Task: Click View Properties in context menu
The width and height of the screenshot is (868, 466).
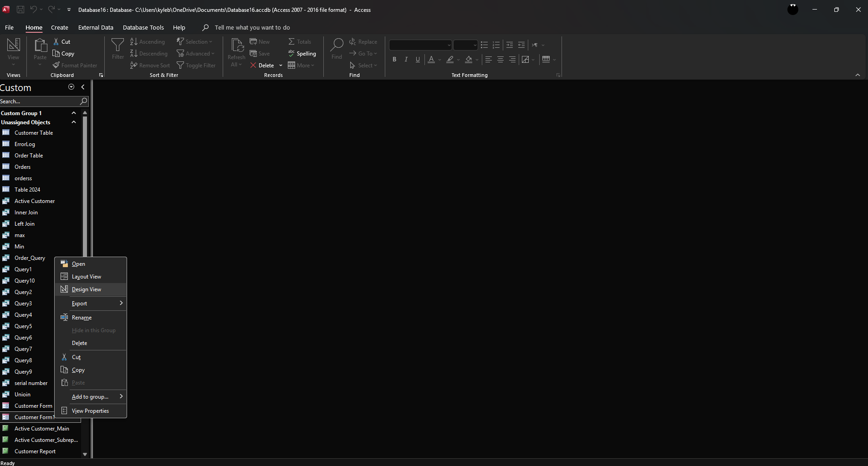Action: 91,411
